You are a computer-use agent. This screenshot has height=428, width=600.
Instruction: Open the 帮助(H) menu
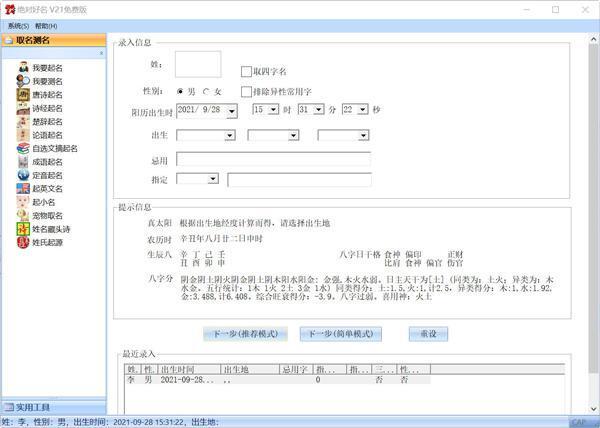(x=46, y=25)
